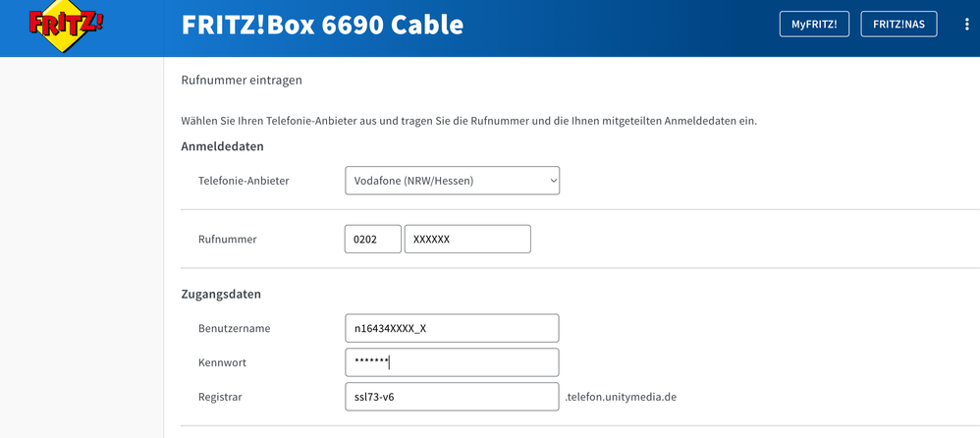Click the Benutzername label

point(234,328)
